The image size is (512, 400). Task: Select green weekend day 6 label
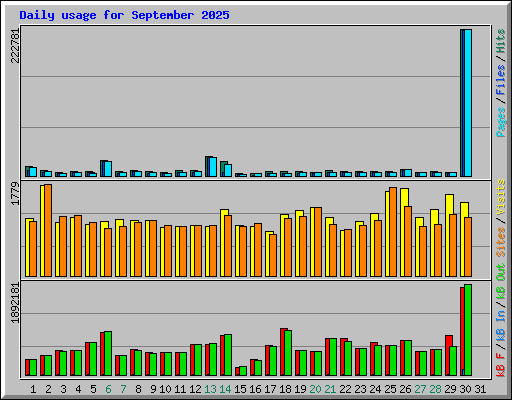[108, 389]
